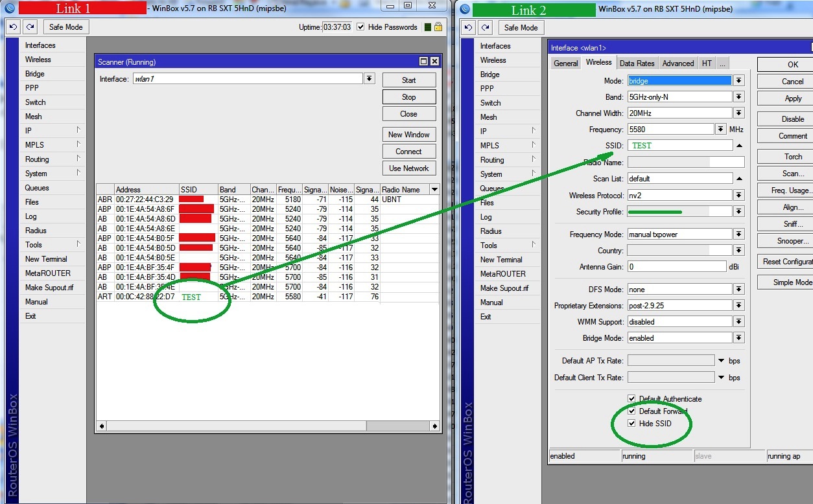The height and width of the screenshot is (504, 813).
Task: Close the Scanner (Running) window
Action: point(434,62)
